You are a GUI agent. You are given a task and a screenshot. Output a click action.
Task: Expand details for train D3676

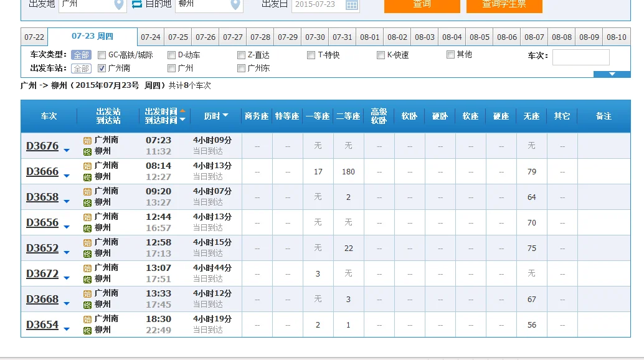pos(68,149)
